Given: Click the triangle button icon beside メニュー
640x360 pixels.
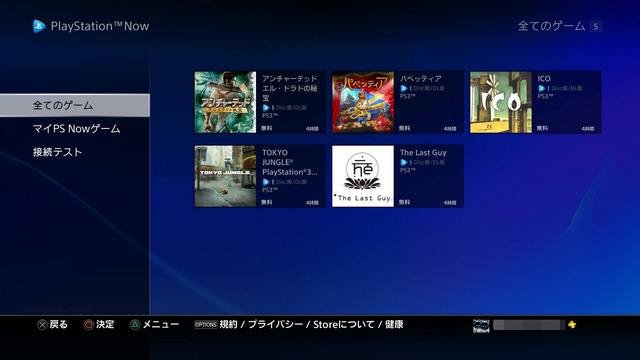Looking at the screenshot, I should 135,325.
